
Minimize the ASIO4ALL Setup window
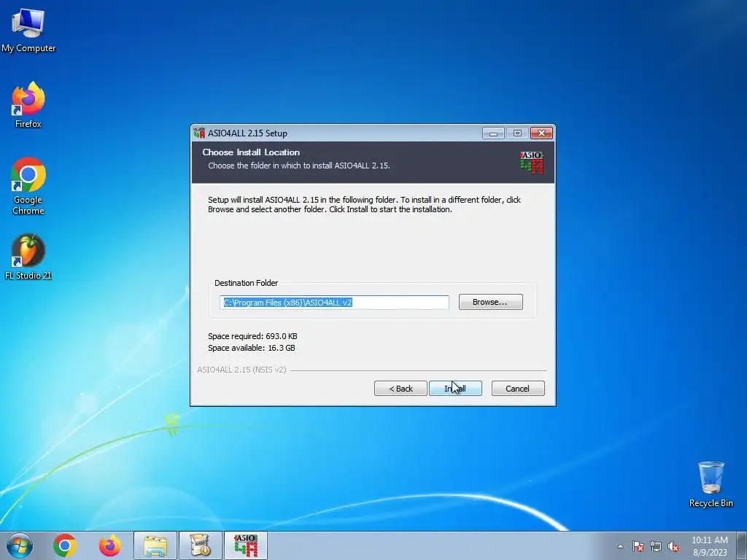493,133
